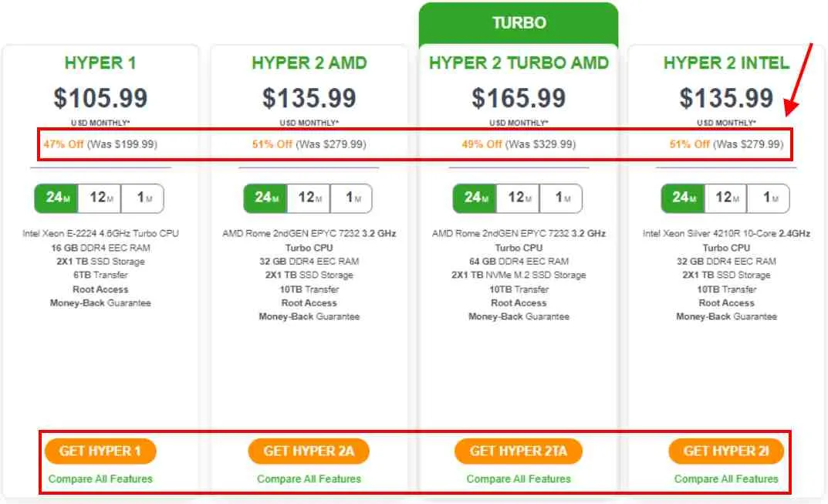Pick 24M term on Hyper 2 AMD
This screenshot has width=828, height=504.
pyautogui.click(x=265, y=198)
